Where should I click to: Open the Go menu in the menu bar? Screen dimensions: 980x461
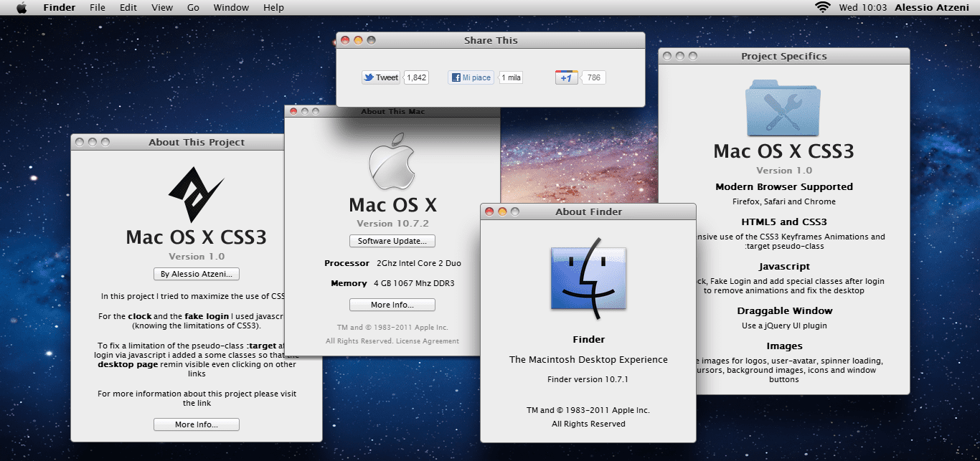tap(192, 7)
